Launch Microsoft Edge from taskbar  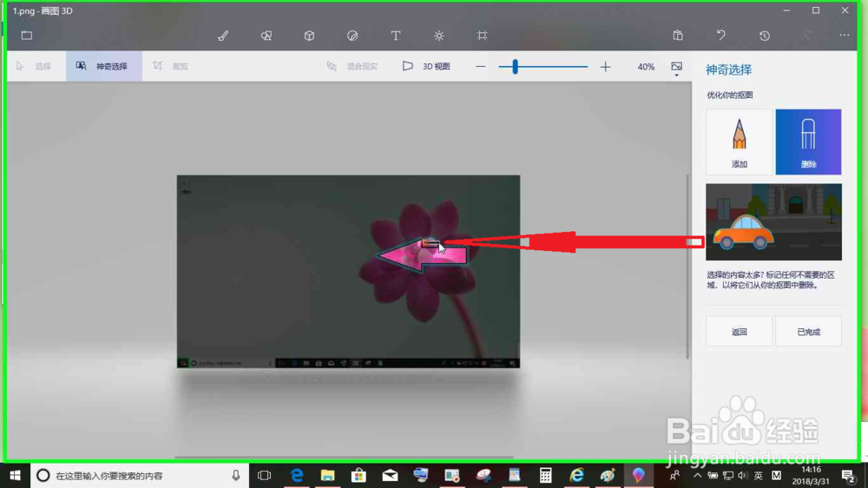297,475
